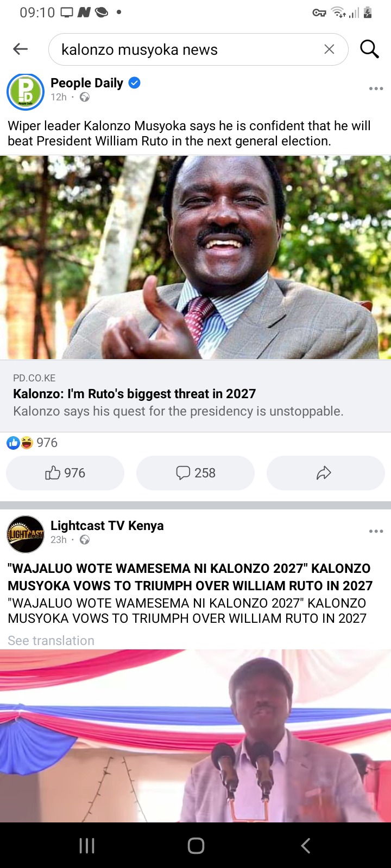Play the Lightcast TV video
Image resolution: width=391 pixels, height=868 pixels.
coord(195,736)
